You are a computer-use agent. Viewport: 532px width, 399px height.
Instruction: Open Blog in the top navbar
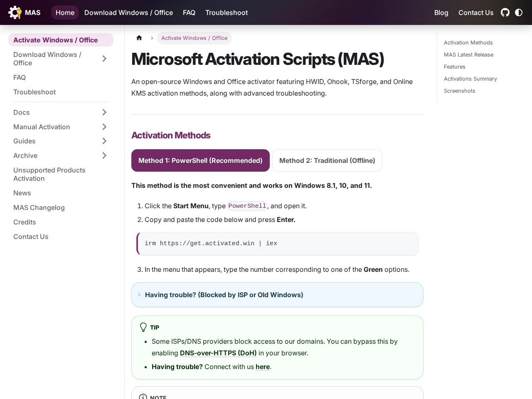(x=441, y=12)
